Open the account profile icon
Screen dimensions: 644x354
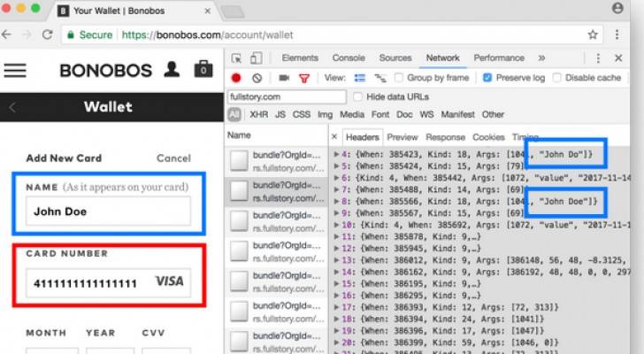(172, 69)
